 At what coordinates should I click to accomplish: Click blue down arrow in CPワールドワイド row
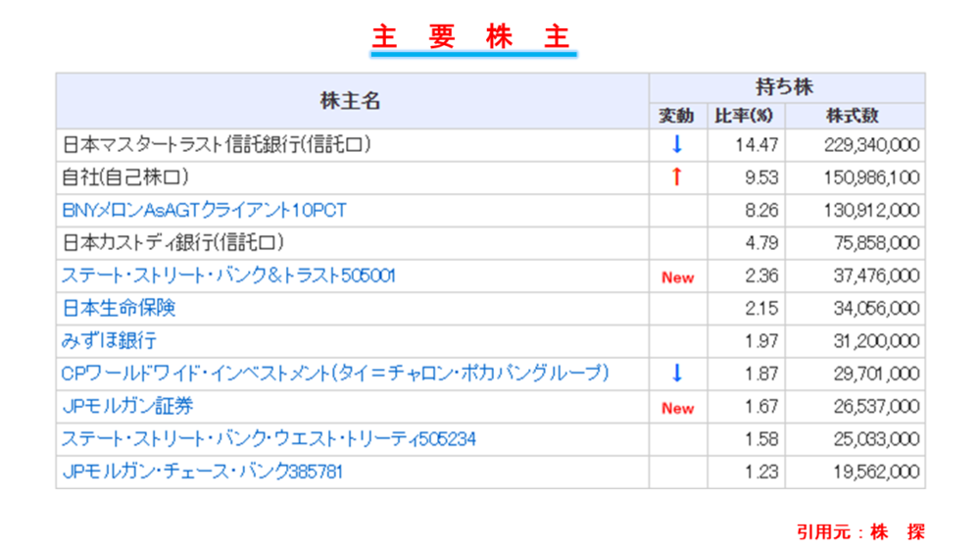click(677, 374)
